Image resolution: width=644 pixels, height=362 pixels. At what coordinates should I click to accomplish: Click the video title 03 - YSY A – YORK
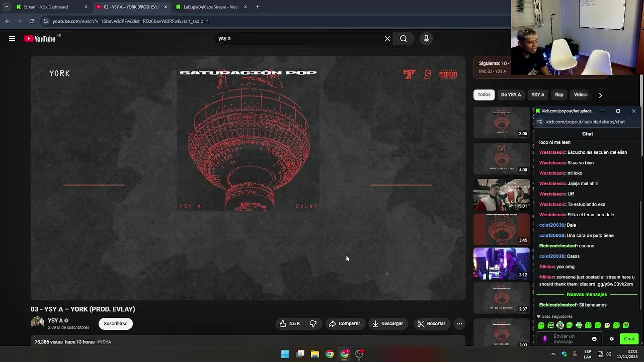(83, 309)
